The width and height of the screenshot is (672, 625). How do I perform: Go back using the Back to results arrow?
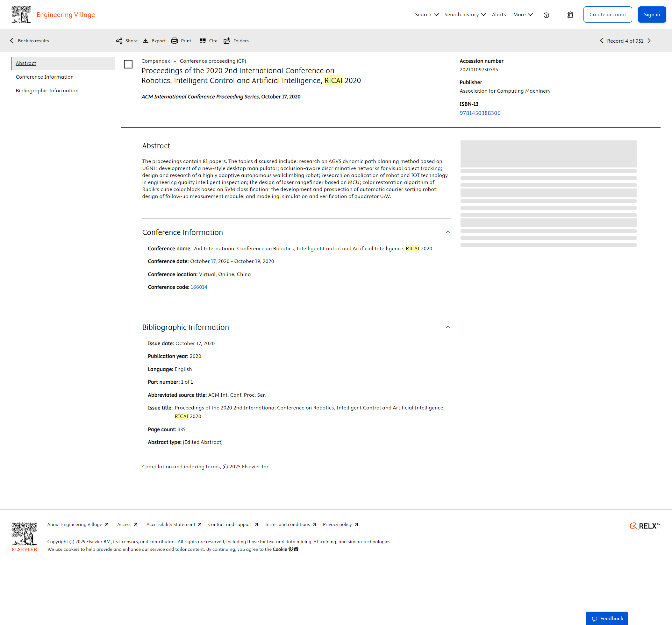12,41
